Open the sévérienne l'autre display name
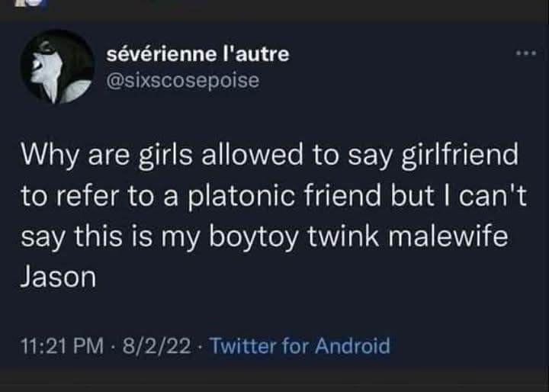Image resolution: width=549 pixels, height=392 pixels. (x=199, y=54)
